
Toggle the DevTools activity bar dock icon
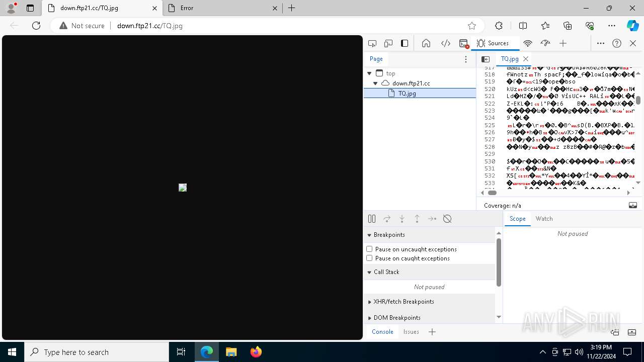tap(405, 43)
